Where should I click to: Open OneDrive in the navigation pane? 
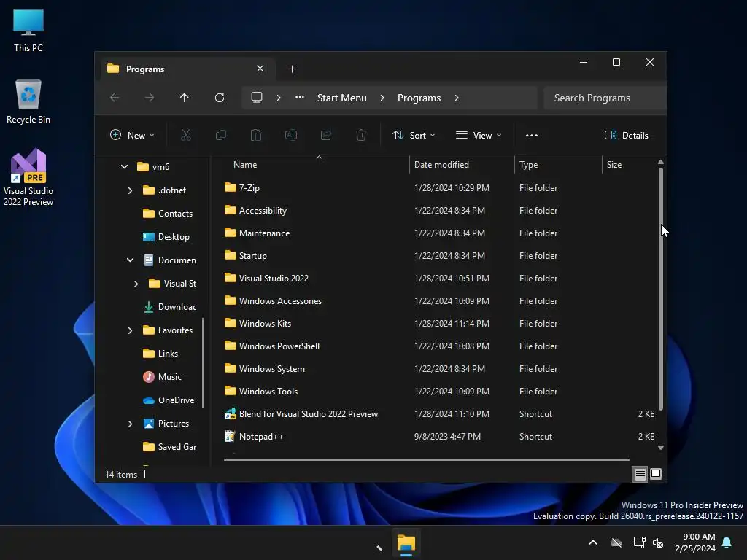click(169, 400)
